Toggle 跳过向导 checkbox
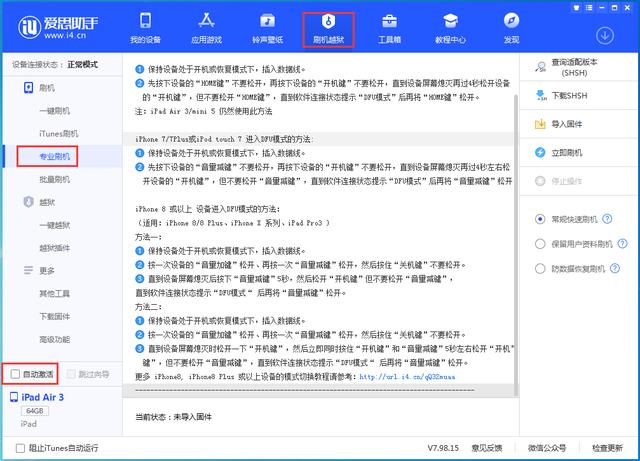The image size is (640, 461). point(71,374)
